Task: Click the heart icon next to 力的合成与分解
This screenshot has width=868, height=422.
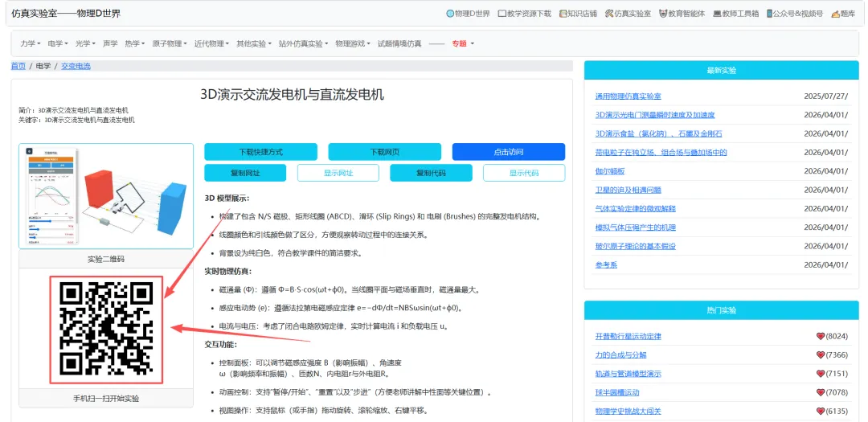Action: [x=821, y=355]
